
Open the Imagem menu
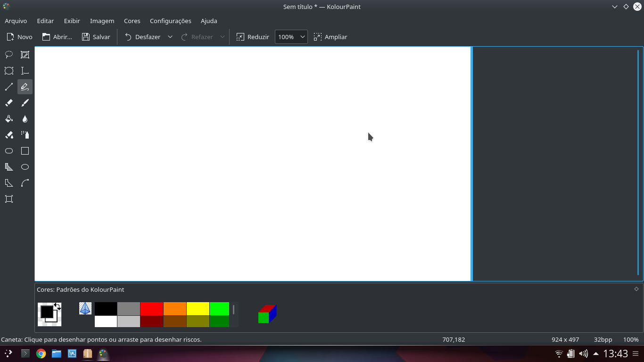(x=102, y=21)
